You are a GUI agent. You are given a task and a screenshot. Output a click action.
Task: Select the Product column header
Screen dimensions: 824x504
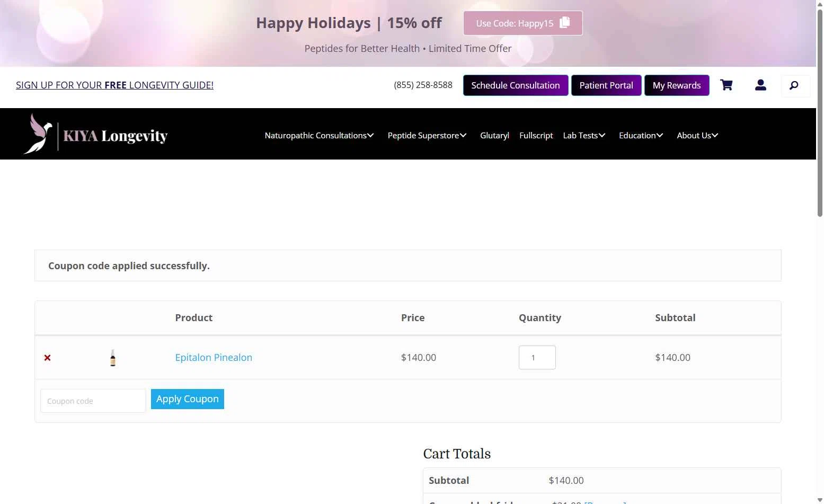point(194,317)
